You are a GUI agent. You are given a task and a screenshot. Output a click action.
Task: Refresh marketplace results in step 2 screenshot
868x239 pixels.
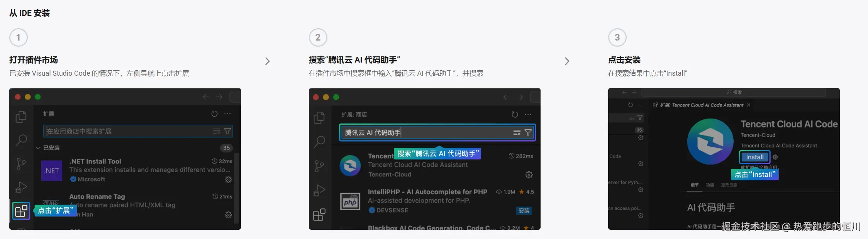(x=515, y=114)
